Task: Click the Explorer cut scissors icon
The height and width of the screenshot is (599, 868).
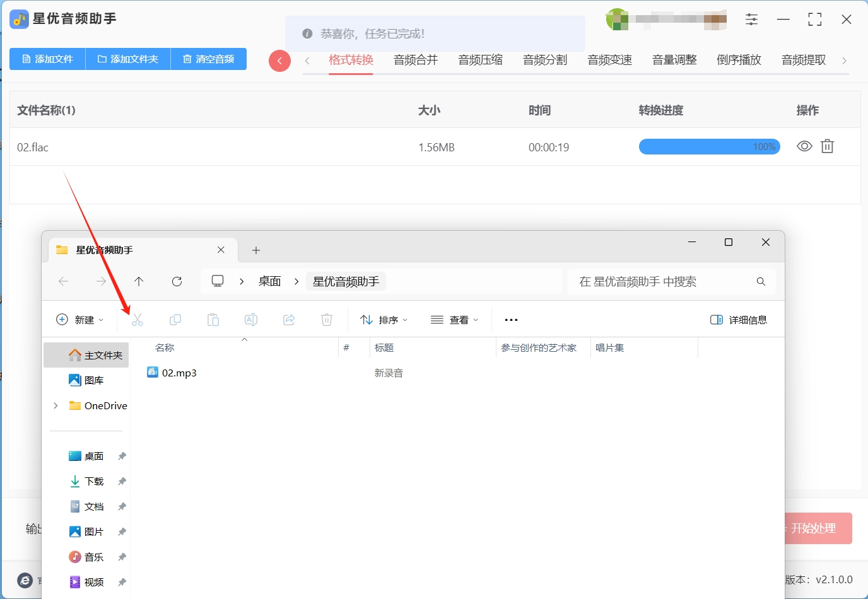Action: click(138, 320)
